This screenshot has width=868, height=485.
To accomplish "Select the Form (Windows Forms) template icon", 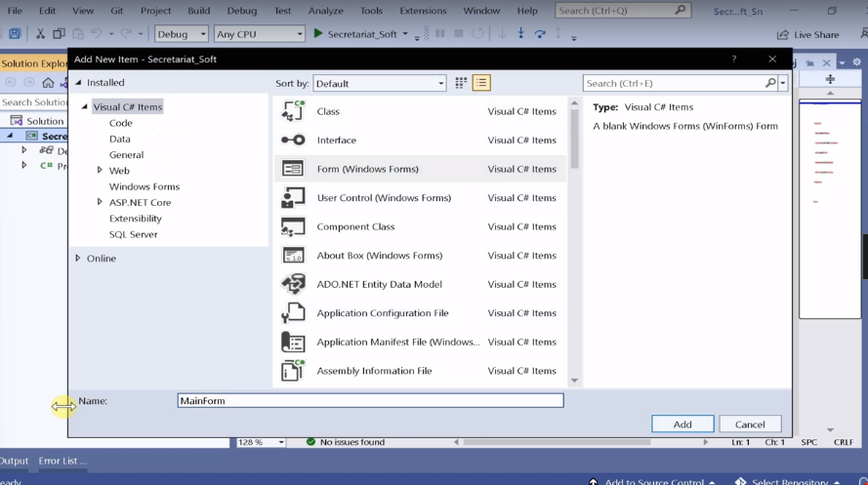I will [x=292, y=169].
